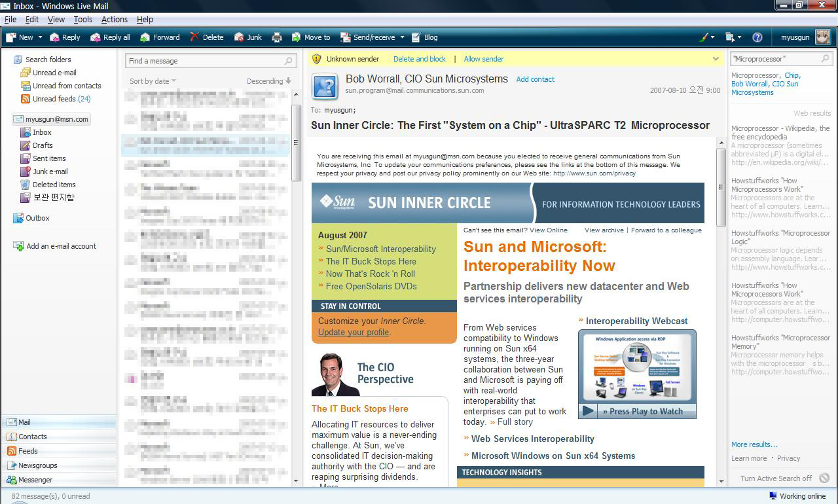The image size is (838, 504).
Task: Open the File menu
Action: click(10, 20)
